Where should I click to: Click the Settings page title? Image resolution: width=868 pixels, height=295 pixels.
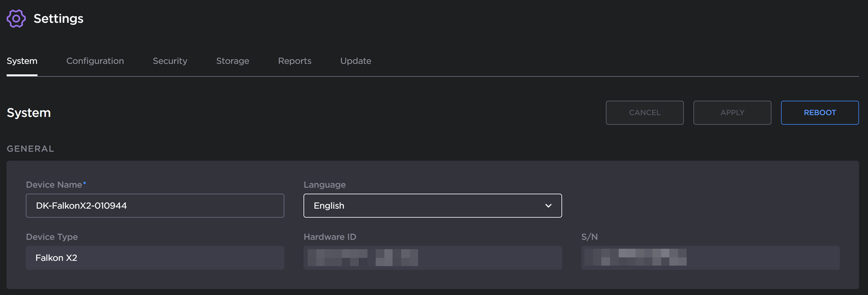click(x=58, y=19)
